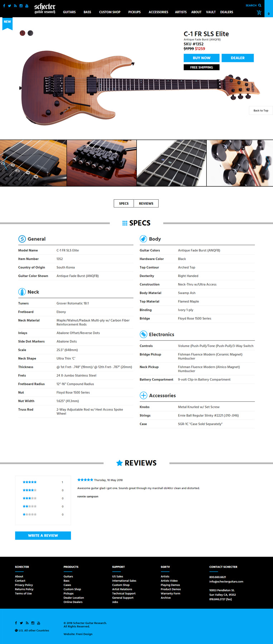Open ABOUT menu item
The width and height of the screenshot is (273, 644).
click(x=196, y=12)
